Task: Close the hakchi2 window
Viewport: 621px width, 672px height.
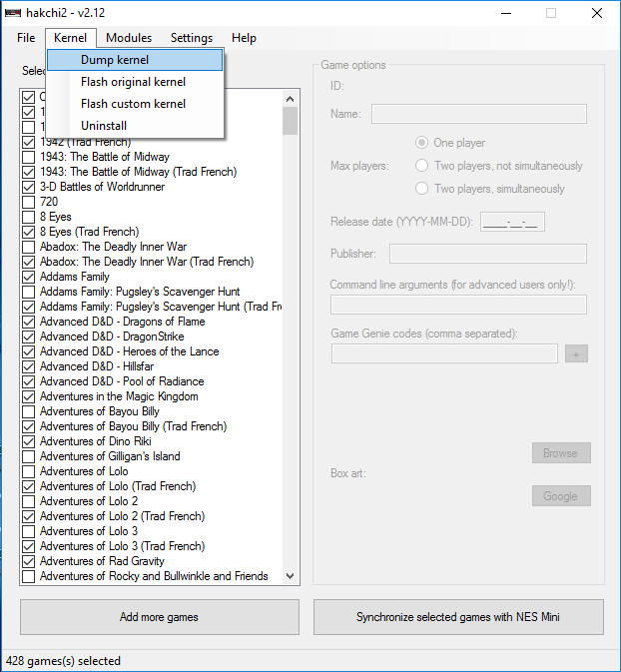Action: (597, 13)
